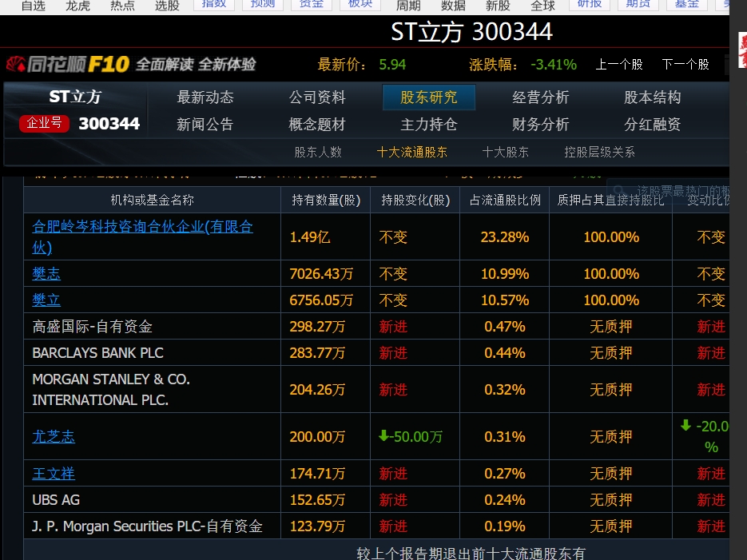This screenshot has height=560, width=747.
Task: Select the MORGAN STANLEY & CO. row name
Action: point(111,390)
